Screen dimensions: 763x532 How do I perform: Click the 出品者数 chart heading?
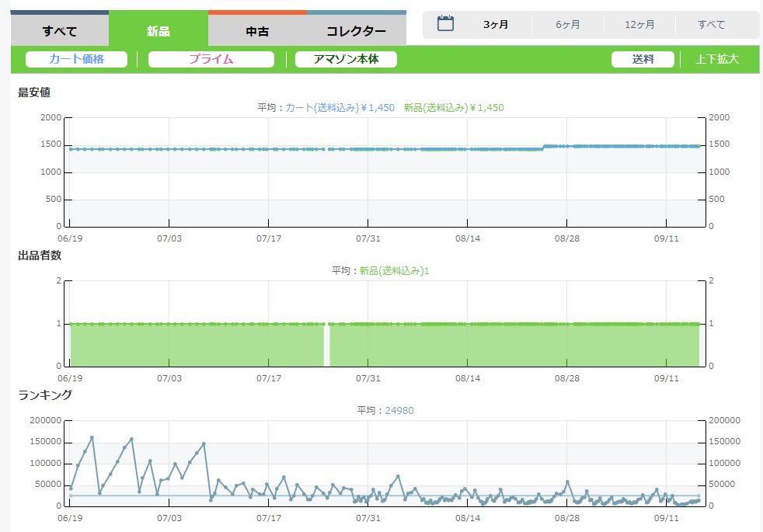coord(40,256)
